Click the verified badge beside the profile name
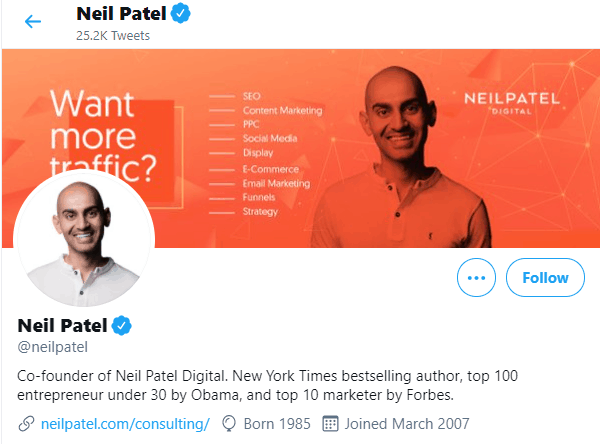This screenshot has height=444, width=600. click(x=123, y=325)
